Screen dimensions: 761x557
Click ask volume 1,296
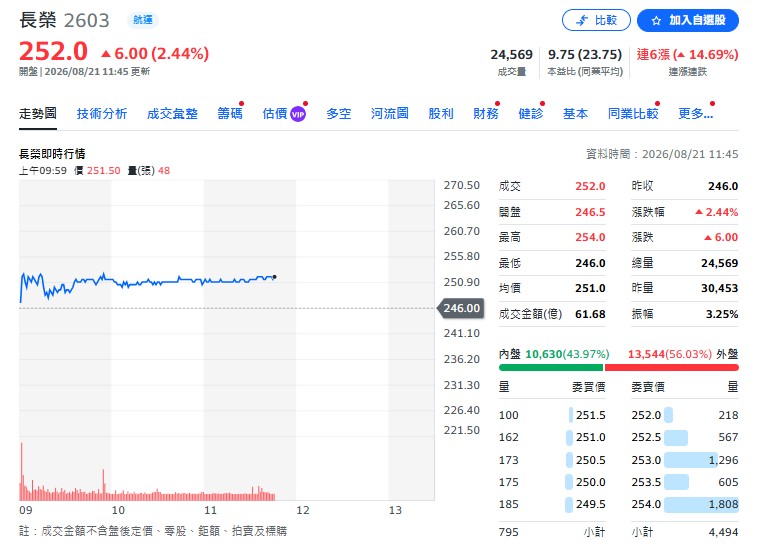coord(723,460)
